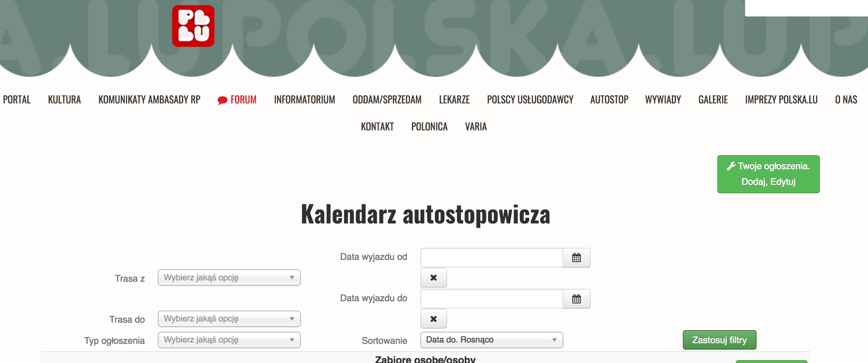Click the Zabiorę osobę/osoby column header
868x363 pixels.
pyautogui.click(x=425, y=359)
